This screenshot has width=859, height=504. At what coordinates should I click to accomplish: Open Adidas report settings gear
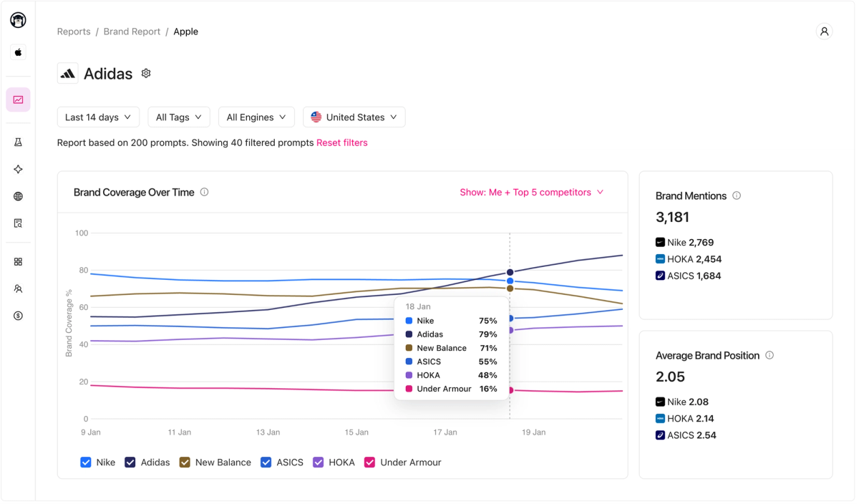point(145,73)
